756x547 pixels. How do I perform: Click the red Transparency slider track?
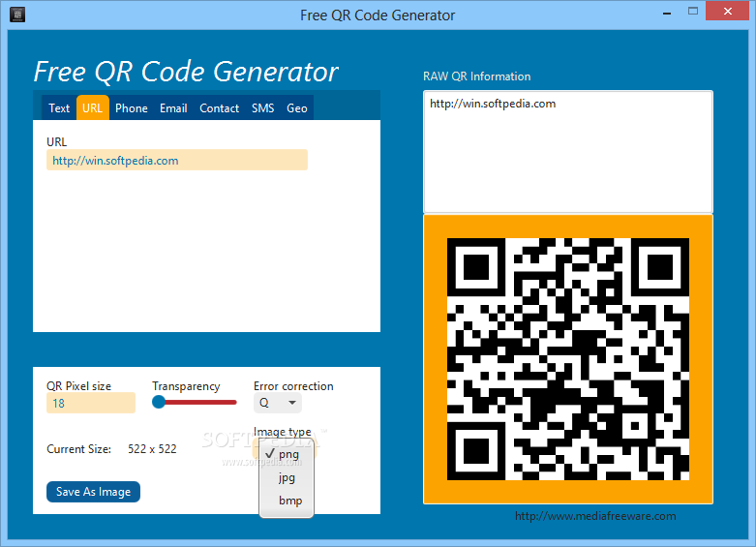tap(200, 402)
